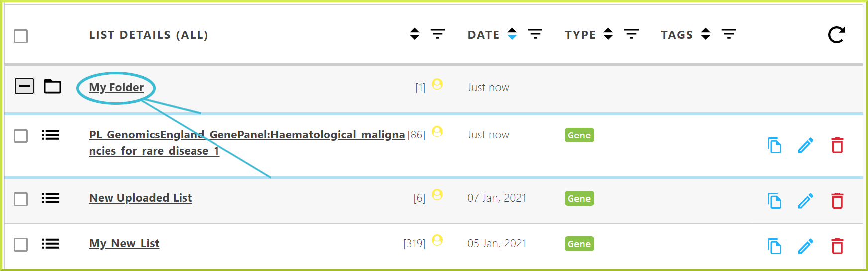Select the My_New_List row checkbox
Screen dimensions: 868x271
click(x=21, y=245)
